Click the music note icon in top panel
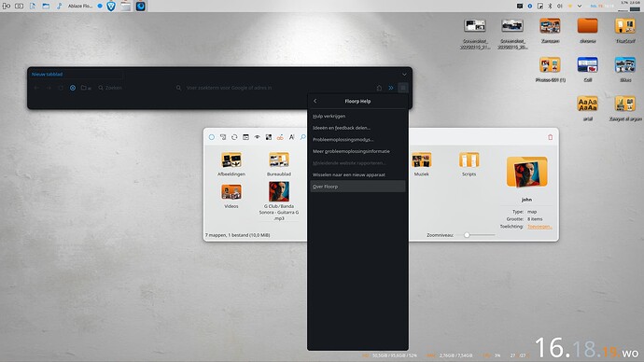Screen dimensions: 644x362 [59, 7]
